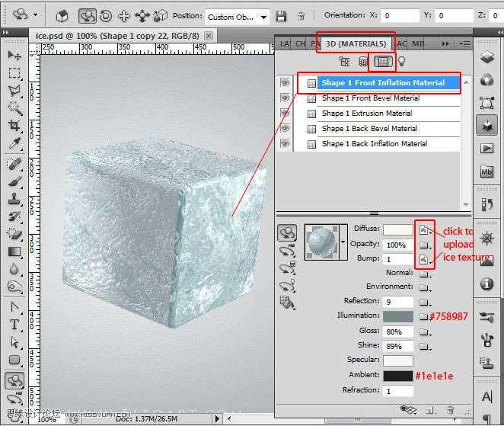504x426 pixels.
Task: Open the tool preset picker arrow
Action: click(x=36, y=14)
